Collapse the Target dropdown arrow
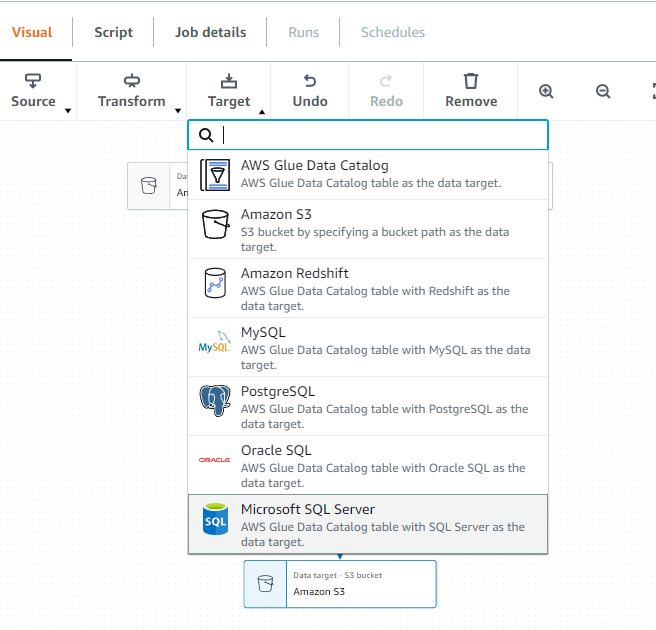The image size is (656, 630). pos(262,112)
